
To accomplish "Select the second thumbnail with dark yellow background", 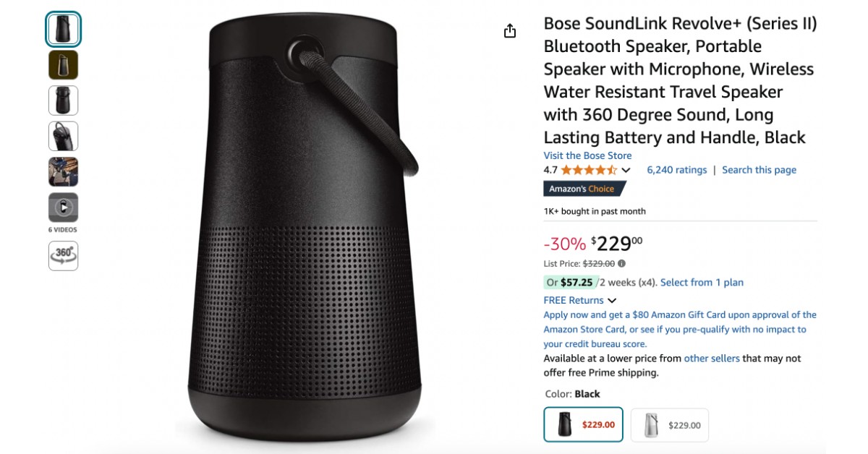I will click(64, 65).
